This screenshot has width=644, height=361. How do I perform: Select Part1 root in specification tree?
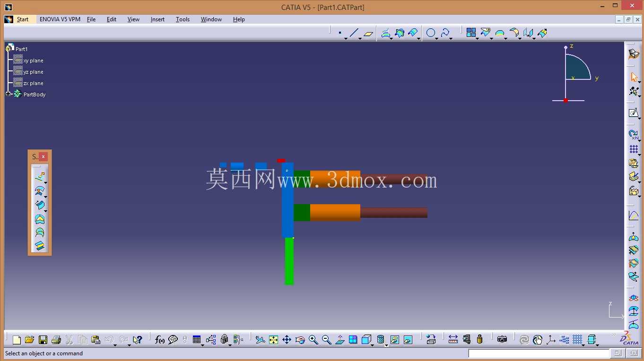pyautogui.click(x=21, y=49)
